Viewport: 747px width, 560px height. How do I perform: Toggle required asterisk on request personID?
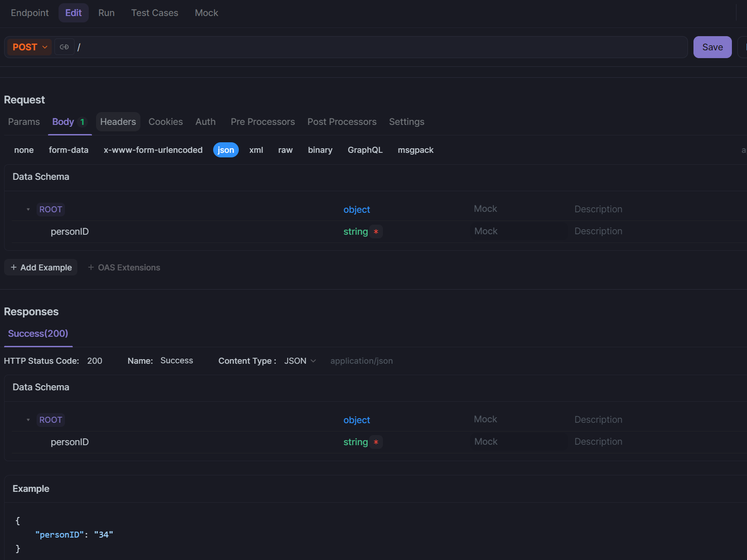(376, 232)
